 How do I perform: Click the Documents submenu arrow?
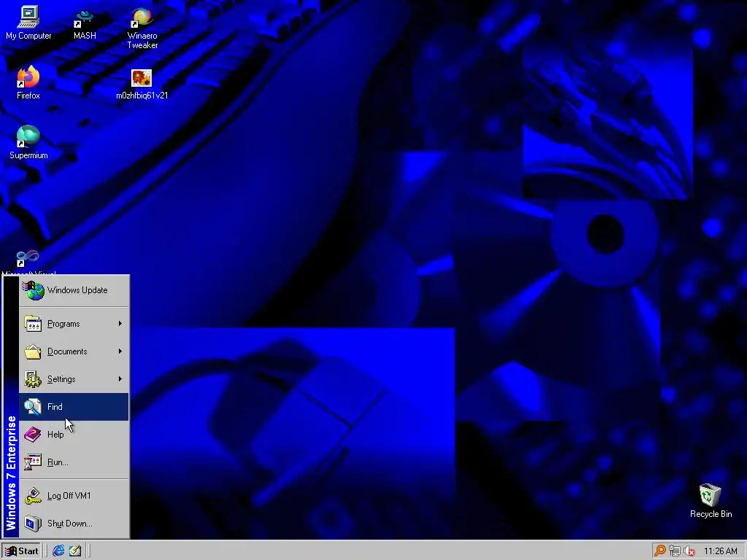point(120,351)
